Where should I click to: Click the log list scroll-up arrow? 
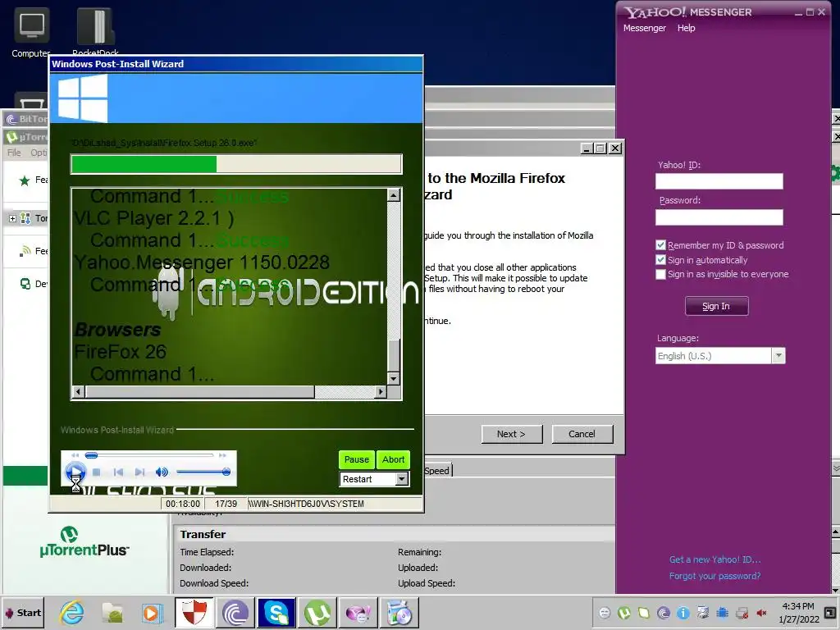tap(394, 195)
